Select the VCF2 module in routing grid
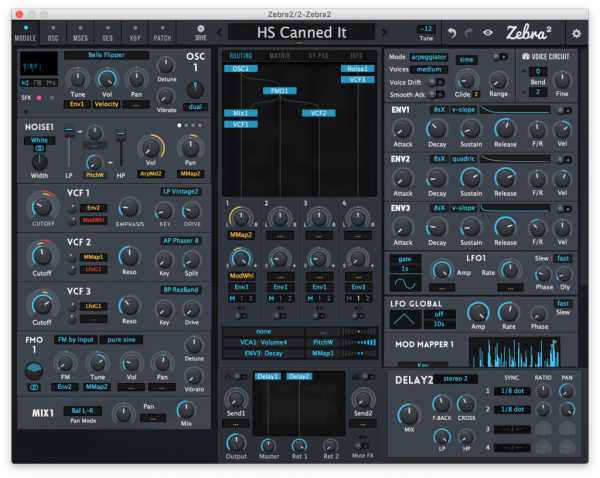Image resolution: width=600 pixels, height=478 pixels. (x=318, y=113)
